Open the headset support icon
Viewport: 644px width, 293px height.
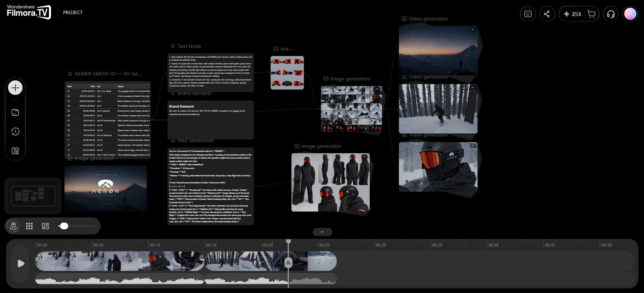click(611, 14)
